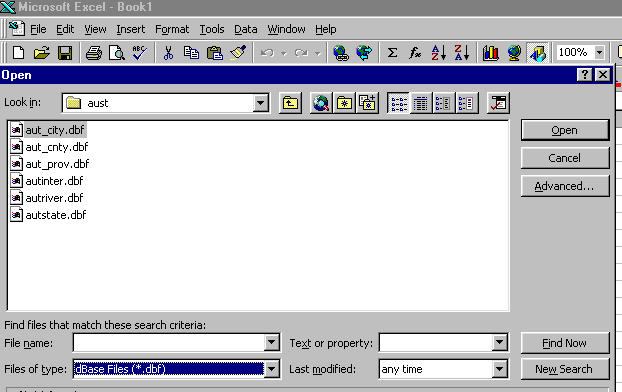The width and height of the screenshot is (622, 392).
Task: Select the Format Painter brush icon
Action: tap(238, 52)
